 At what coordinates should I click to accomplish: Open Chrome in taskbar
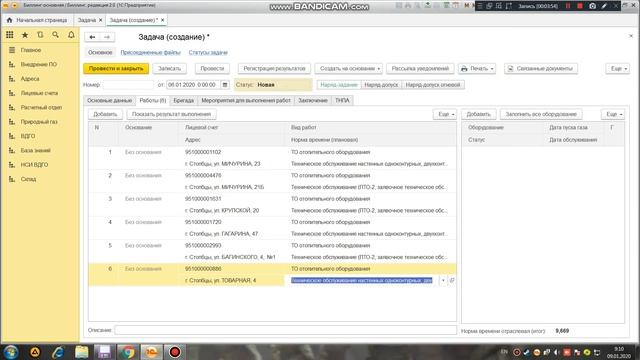pos(128,352)
